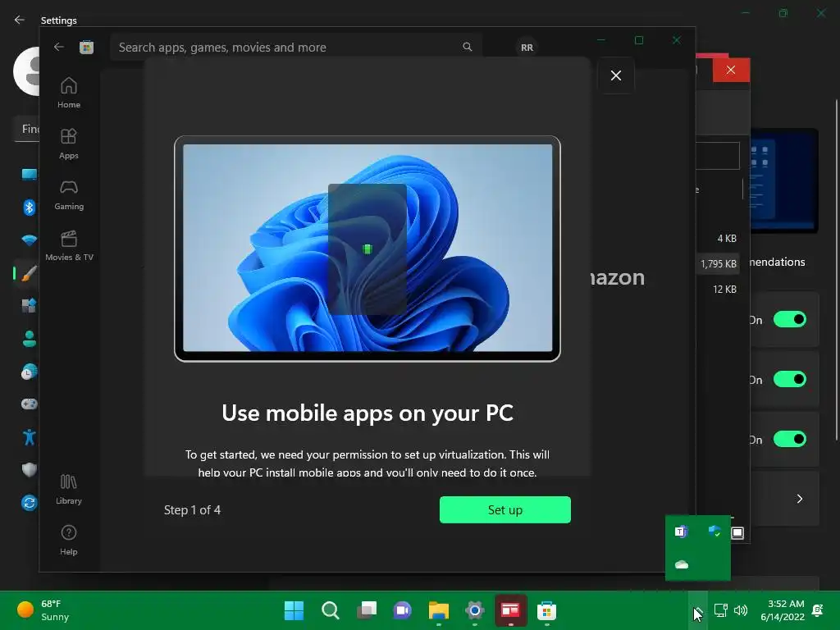Open Windows Update icon in Settings sidebar
840x630 pixels.
[x=29, y=503]
